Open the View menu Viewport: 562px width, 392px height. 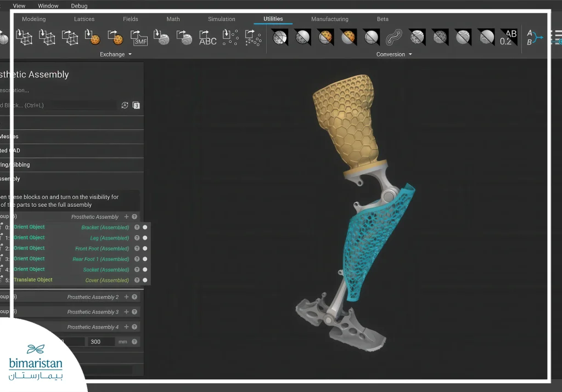[x=19, y=5]
